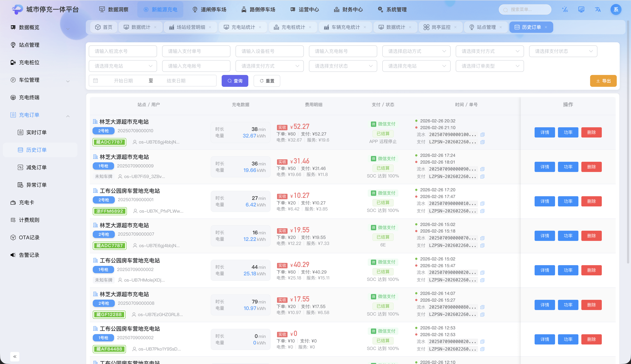Click the 查询 search button

(x=235, y=81)
